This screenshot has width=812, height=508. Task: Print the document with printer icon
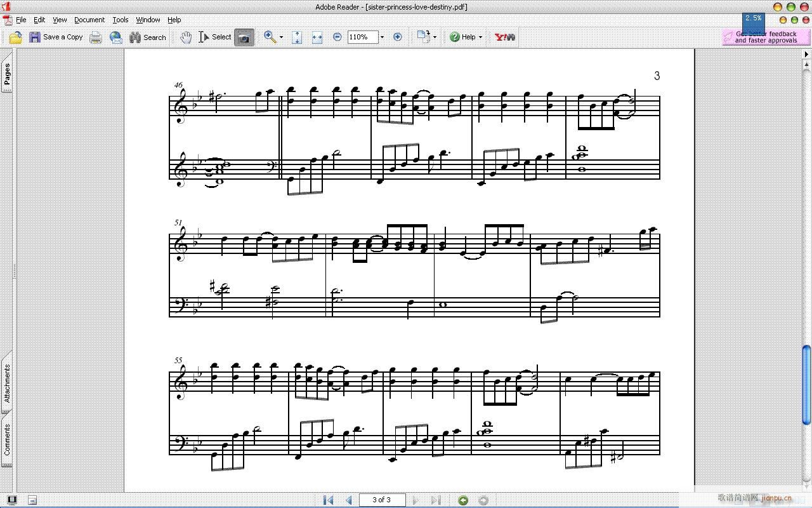click(96, 37)
